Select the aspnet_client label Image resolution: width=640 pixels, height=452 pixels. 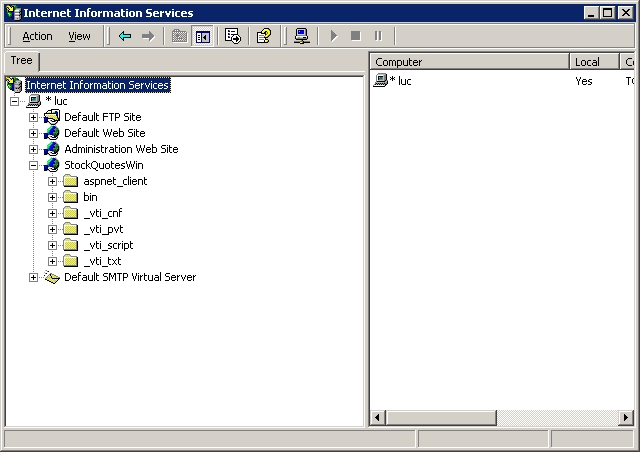[115, 181]
